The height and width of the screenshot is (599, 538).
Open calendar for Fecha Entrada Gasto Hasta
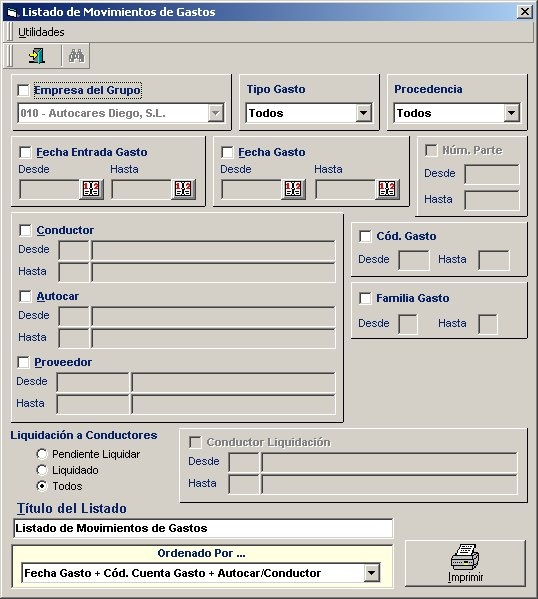pyautogui.click(x=183, y=189)
